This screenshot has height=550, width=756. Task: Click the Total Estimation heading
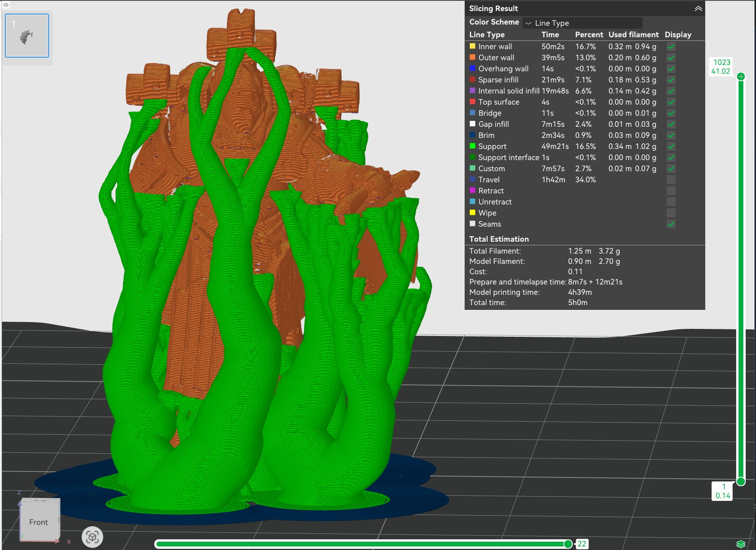click(499, 239)
